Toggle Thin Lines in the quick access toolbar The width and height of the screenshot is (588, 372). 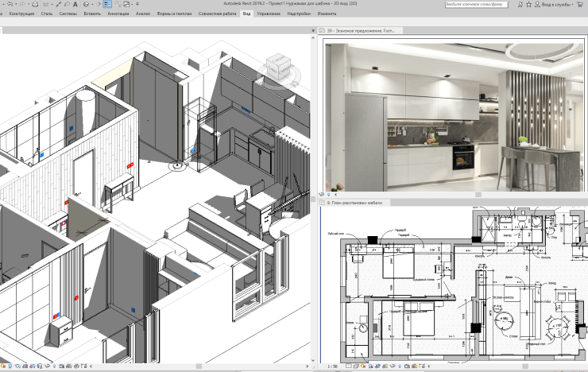106,5
